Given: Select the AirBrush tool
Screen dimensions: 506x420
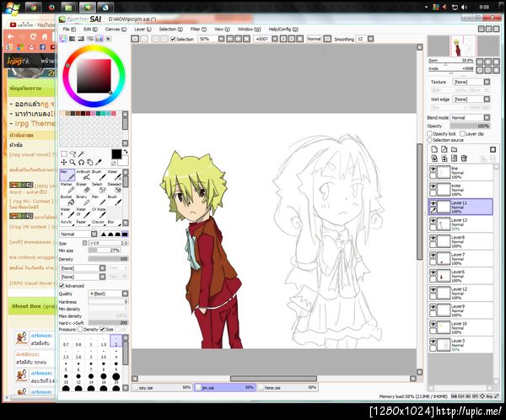Looking at the screenshot, I should 83,175.
